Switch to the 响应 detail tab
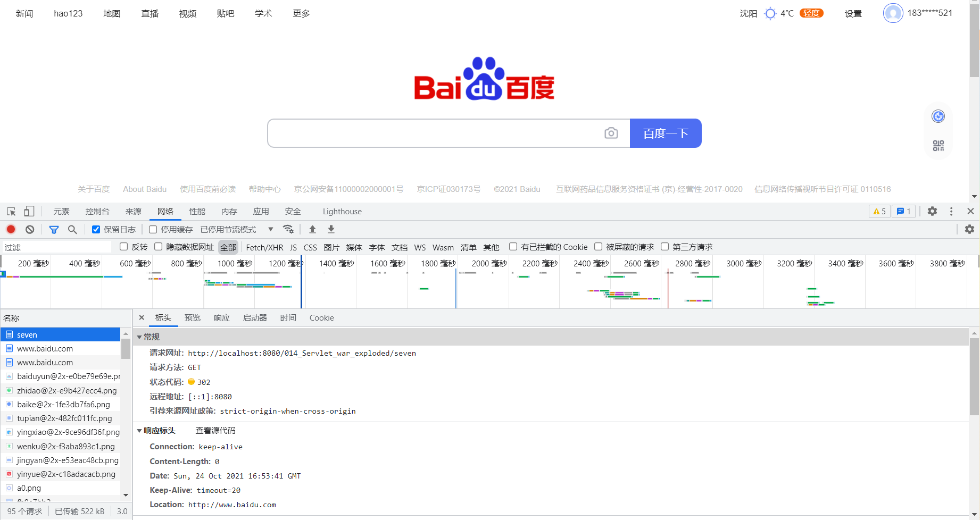The height and width of the screenshot is (520, 980). [222, 317]
